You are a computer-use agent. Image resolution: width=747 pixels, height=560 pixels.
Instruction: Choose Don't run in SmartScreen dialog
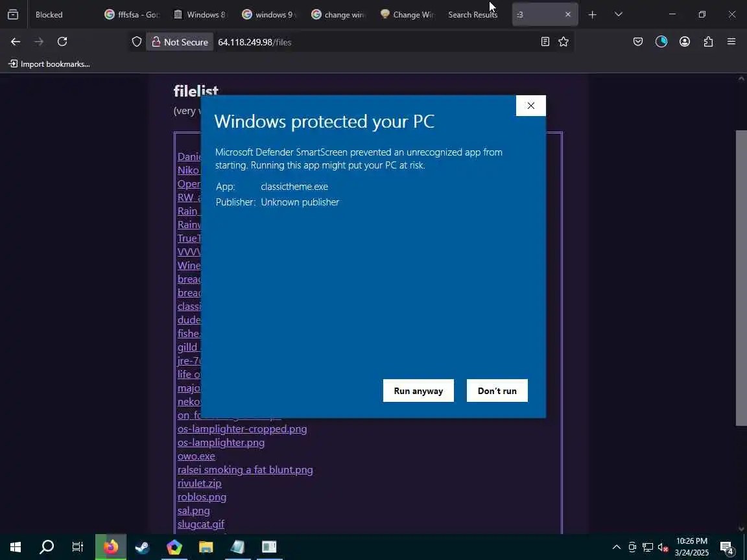click(497, 390)
